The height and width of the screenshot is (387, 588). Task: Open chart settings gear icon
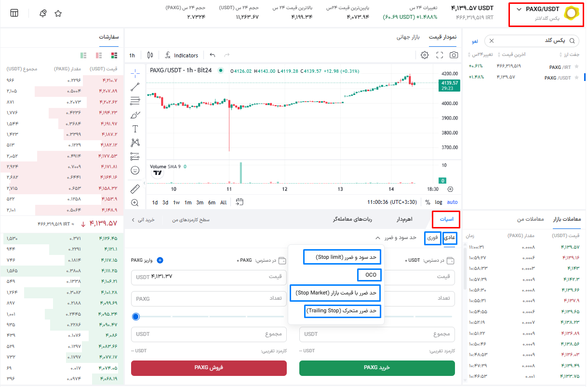(x=425, y=55)
